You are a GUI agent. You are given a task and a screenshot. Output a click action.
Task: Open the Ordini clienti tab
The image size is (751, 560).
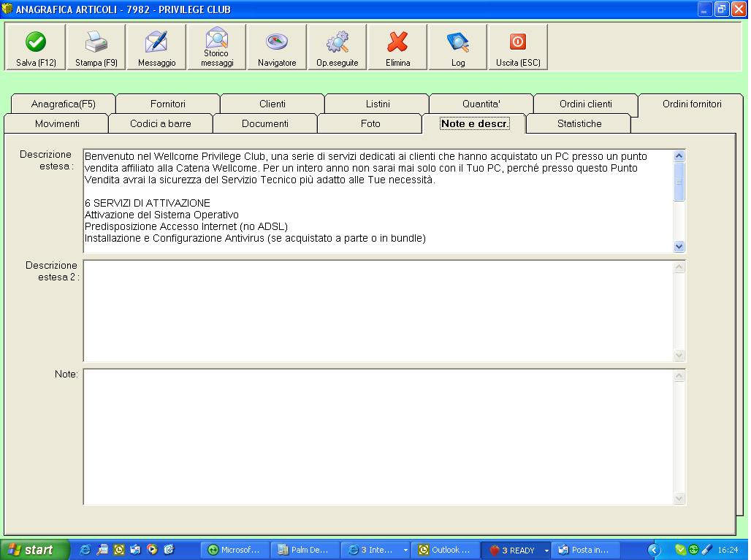586,104
